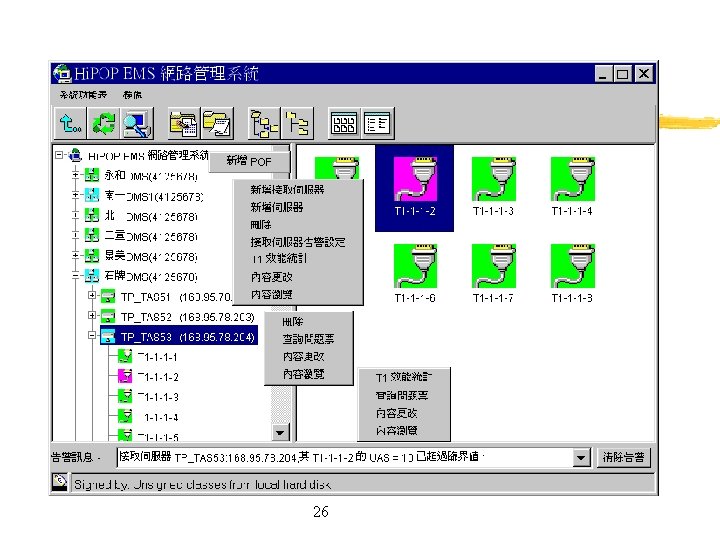This screenshot has width=720, height=540.
Task: Switch to detail list view icon
Action: (x=377, y=123)
